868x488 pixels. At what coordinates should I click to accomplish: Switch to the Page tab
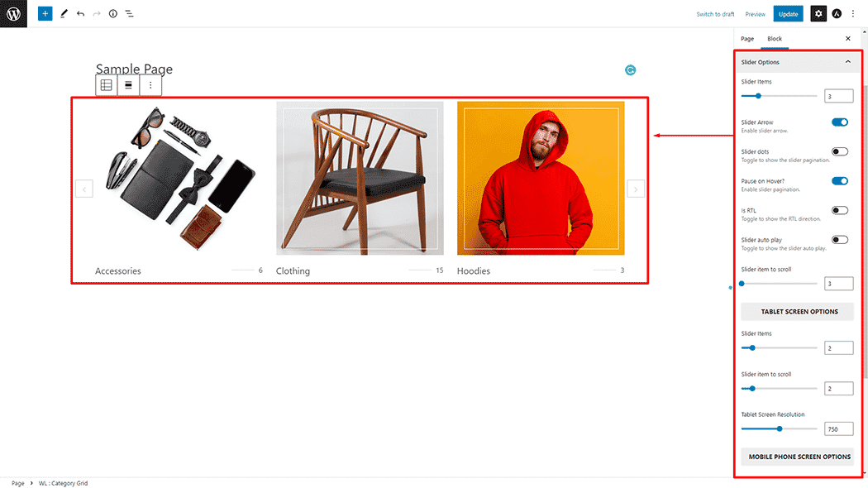click(747, 39)
